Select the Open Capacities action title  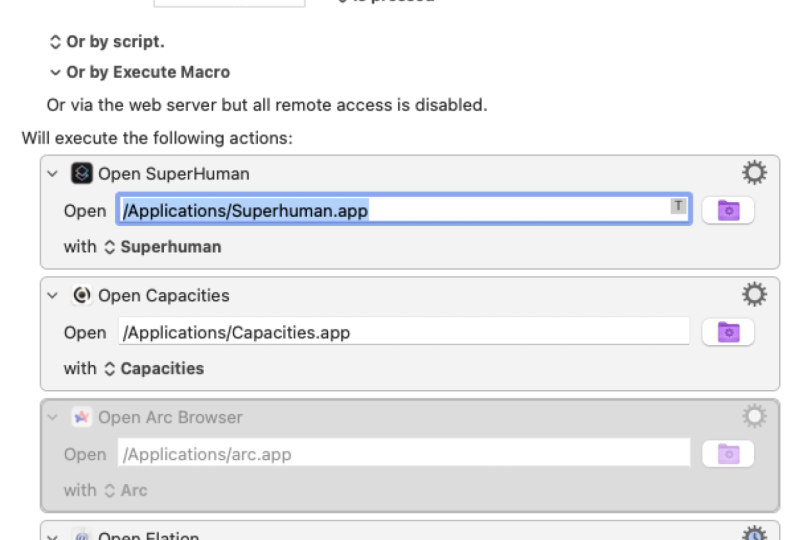164,295
